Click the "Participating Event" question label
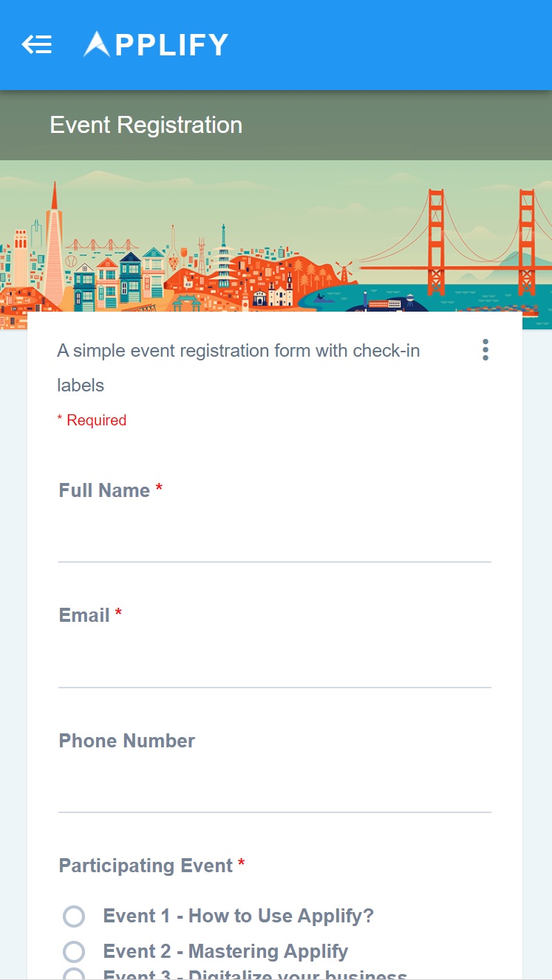 [x=146, y=866]
